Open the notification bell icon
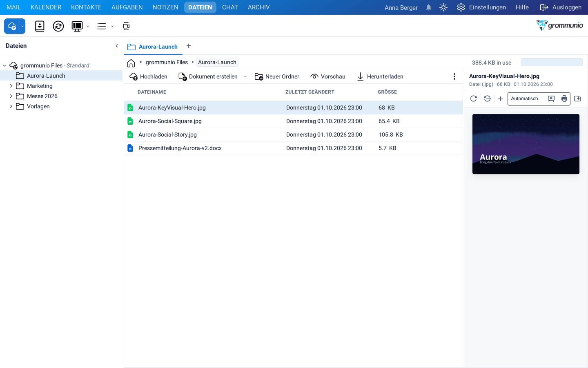This screenshot has width=588, height=368. click(x=429, y=7)
